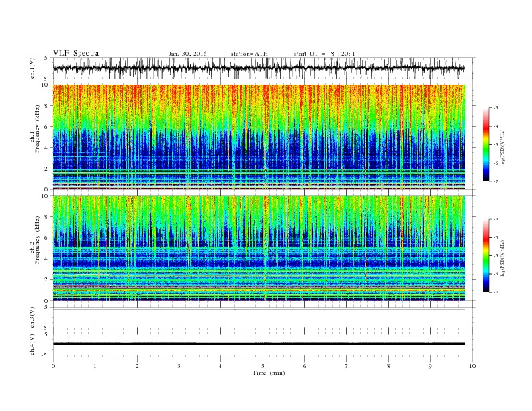Select the "start UT = 8 :20: 1" text
This screenshot has height=411, width=532.
coord(324,54)
